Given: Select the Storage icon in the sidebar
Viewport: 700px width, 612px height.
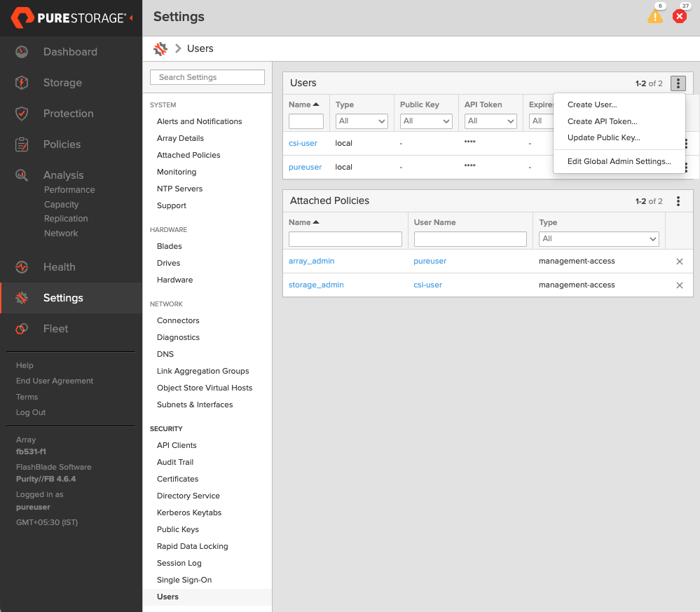Looking at the screenshot, I should click(x=22, y=82).
